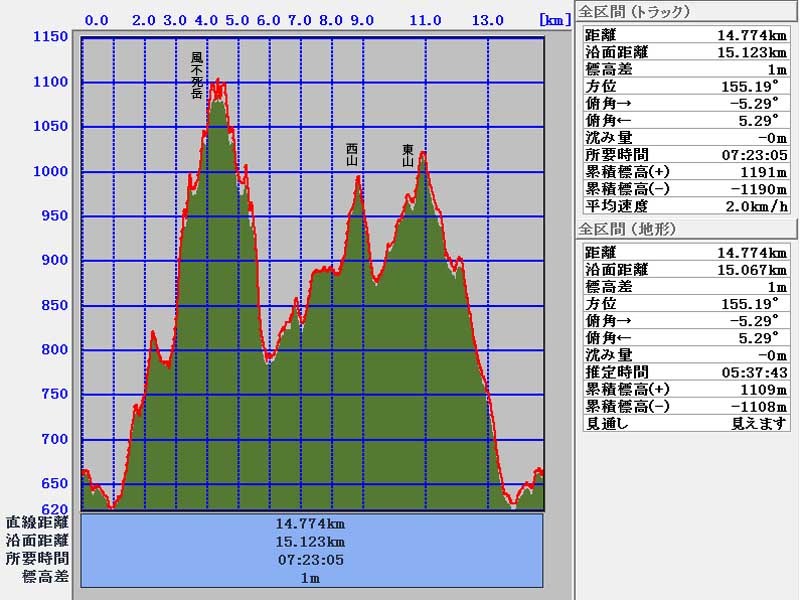
Task: Click the 13.0 distance axis label
Action: 487,19
